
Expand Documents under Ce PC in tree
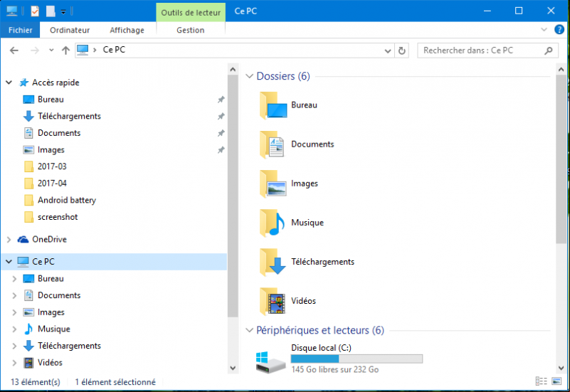(x=14, y=295)
